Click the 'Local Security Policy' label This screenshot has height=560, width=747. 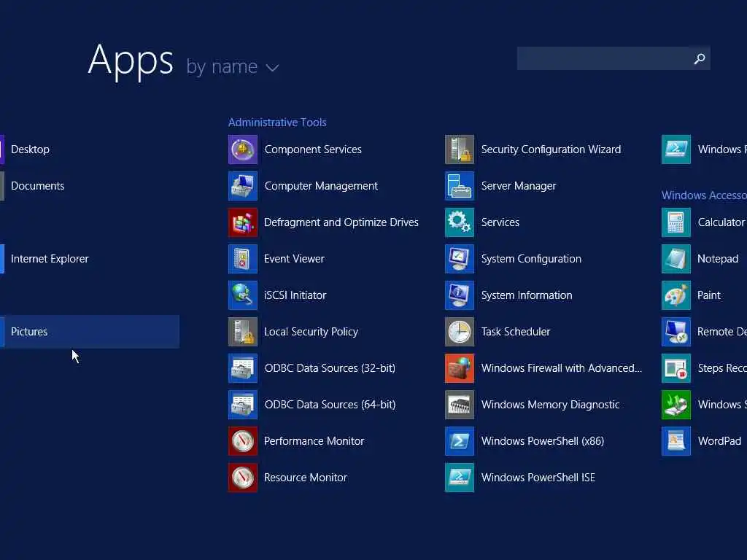[x=311, y=332]
